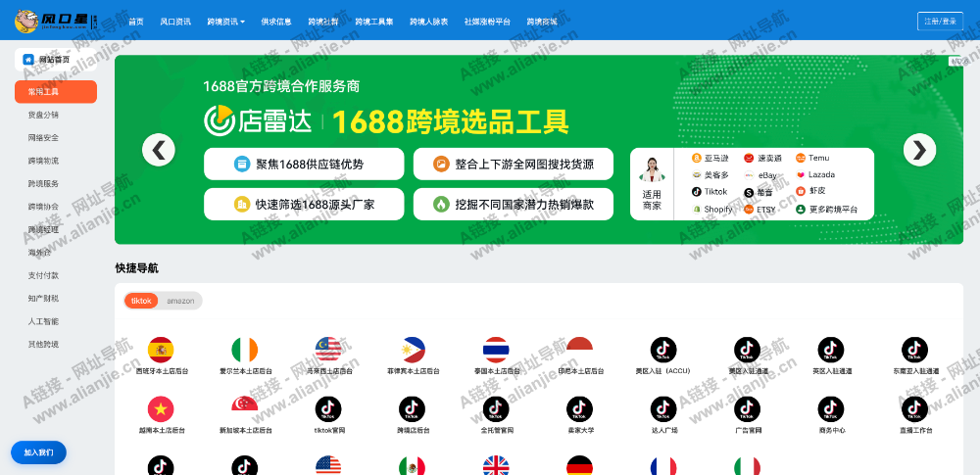Open Indonesia local shop backend (印尼本土店后台) icon

pyautogui.click(x=579, y=350)
